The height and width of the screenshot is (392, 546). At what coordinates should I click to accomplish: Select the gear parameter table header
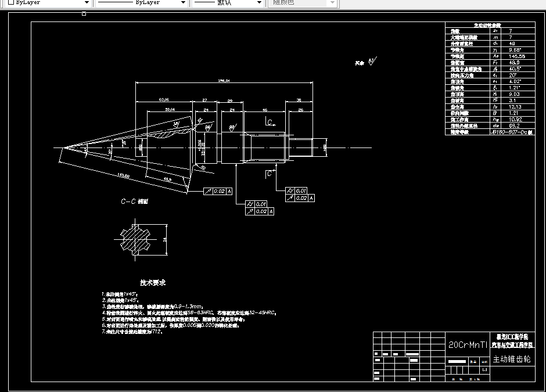click(x=487, y=25)
